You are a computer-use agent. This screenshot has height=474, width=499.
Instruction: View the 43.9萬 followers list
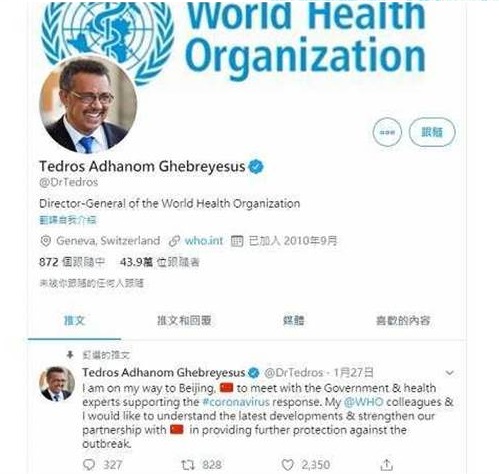[x=159, y=262]
